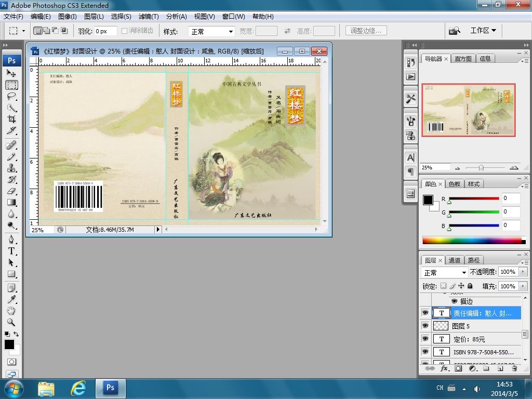
Task: Hide the 描边 stroke effect
Action: 454,301
